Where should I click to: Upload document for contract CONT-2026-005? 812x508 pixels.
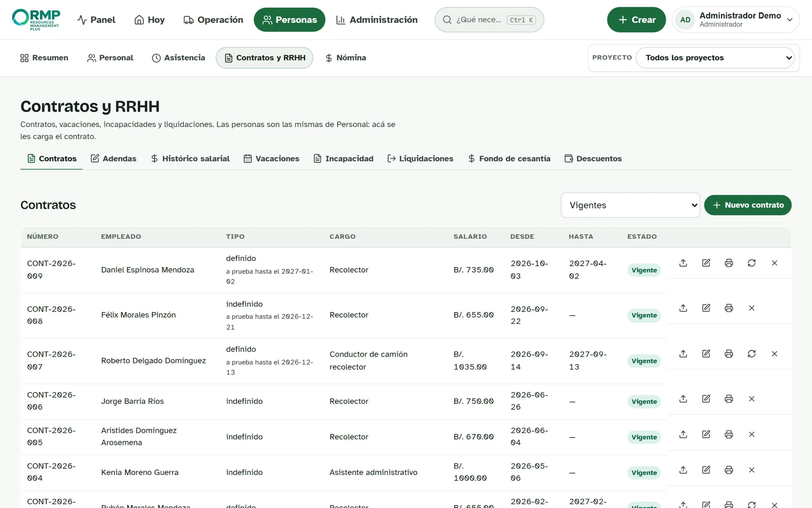click(x=683, y=434)
